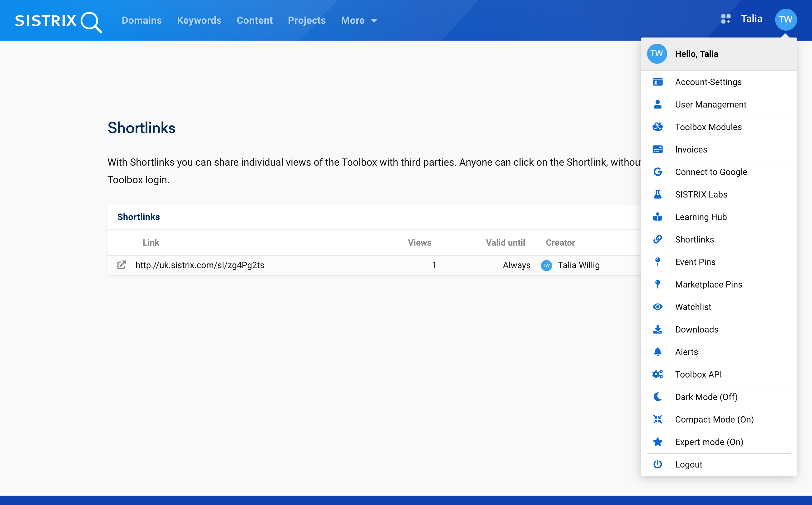
Task: Click the Shortlinks chain icon in menu
Action: point(657,239)
